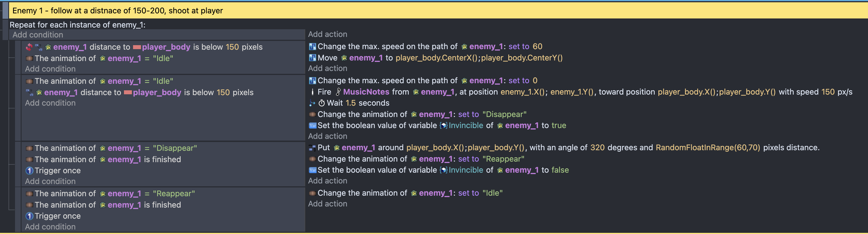Click 'Add condition' under the Repeat event
Image resolution: width=868 pixels, height=234 pixels.
[x=38, y=35]
